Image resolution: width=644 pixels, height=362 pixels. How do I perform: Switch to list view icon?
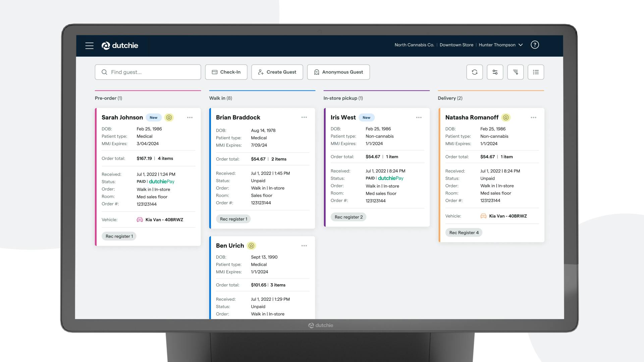tap(536, 72)
